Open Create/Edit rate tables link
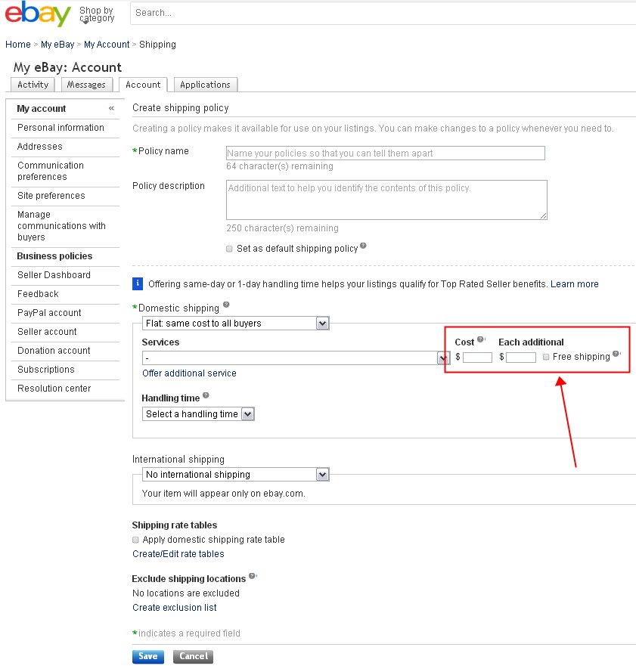Image resolution: width=636 pixels, height=672 pixels. tap(178, 554)
